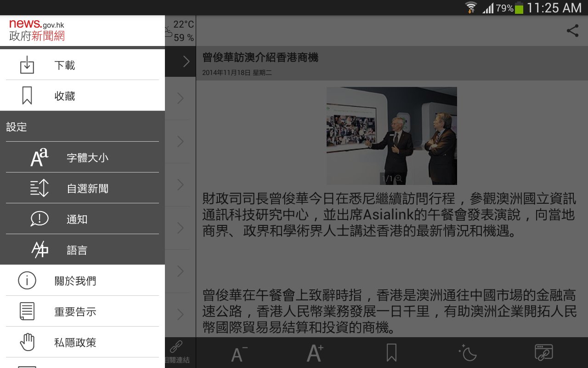
Task: Toggle night mode moon icon
Action: [x=468, y=353]
